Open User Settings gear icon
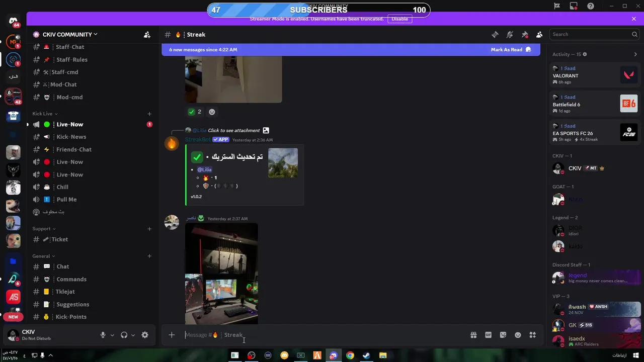 tap(145, 335)
